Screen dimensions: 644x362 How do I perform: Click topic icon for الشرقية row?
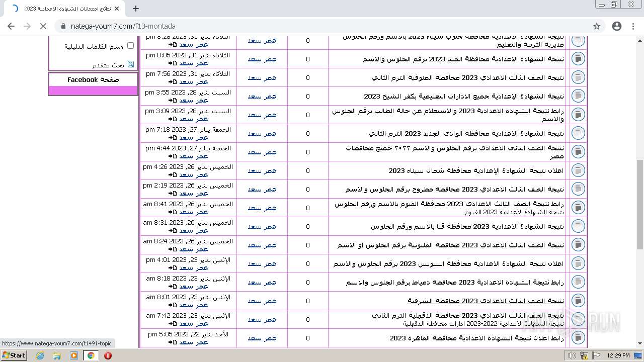tap(578, 301)
